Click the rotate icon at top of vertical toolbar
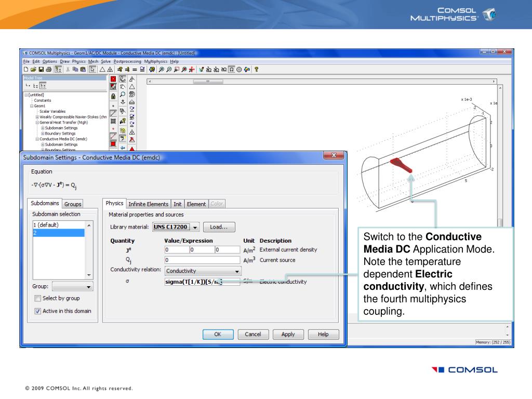Screen dimensions: 532x399 click(x=123, y=79)
